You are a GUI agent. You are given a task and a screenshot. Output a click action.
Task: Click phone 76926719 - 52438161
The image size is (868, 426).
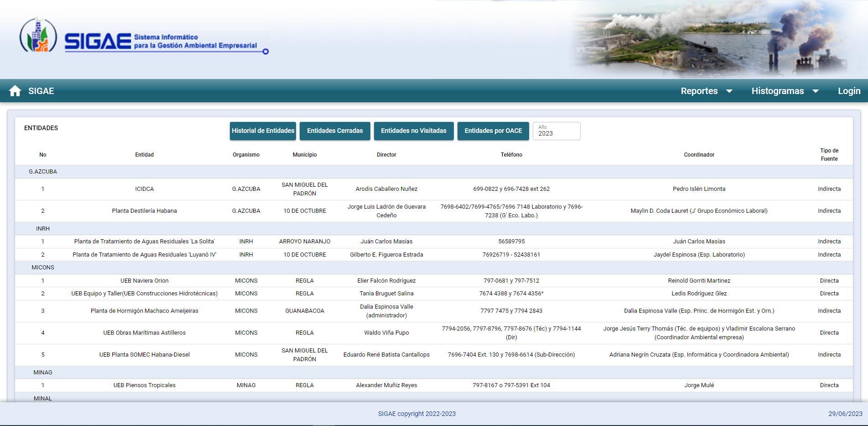coord(511,255)
